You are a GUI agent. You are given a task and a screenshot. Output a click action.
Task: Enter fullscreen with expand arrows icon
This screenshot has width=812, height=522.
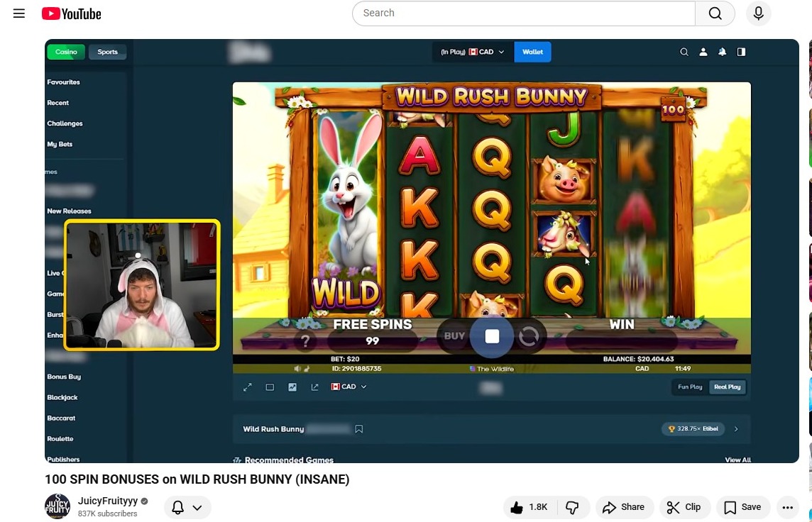(x=248, y=387)
